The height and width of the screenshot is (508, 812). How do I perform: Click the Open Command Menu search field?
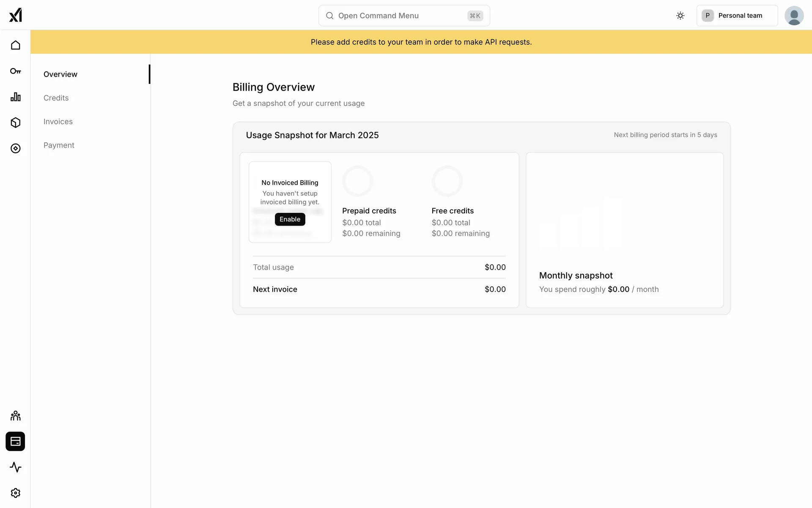(404, 16)
